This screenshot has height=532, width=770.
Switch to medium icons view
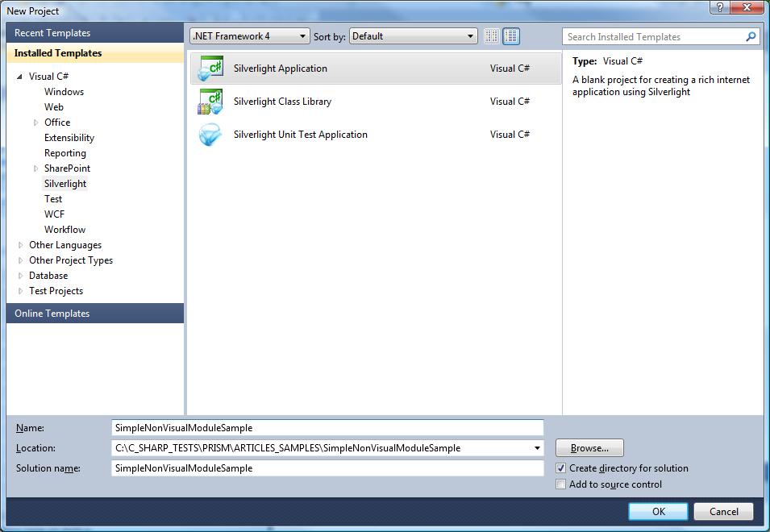point(511,35)
